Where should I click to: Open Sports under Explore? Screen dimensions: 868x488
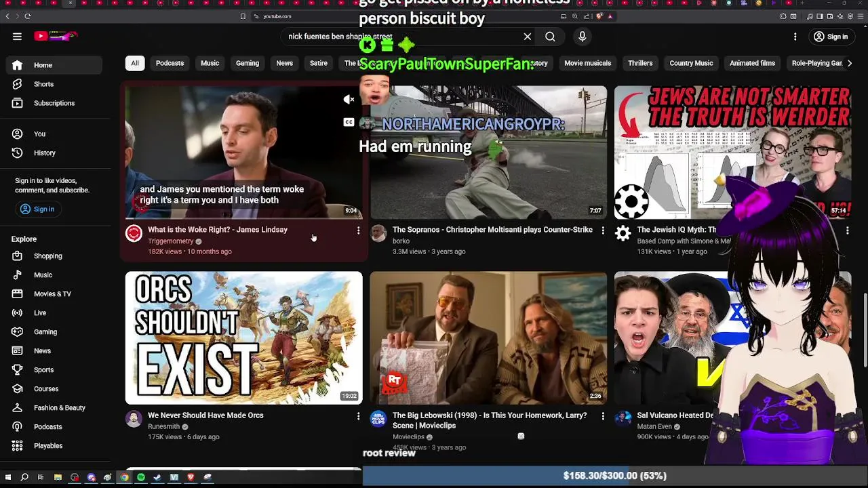(56, 370)
